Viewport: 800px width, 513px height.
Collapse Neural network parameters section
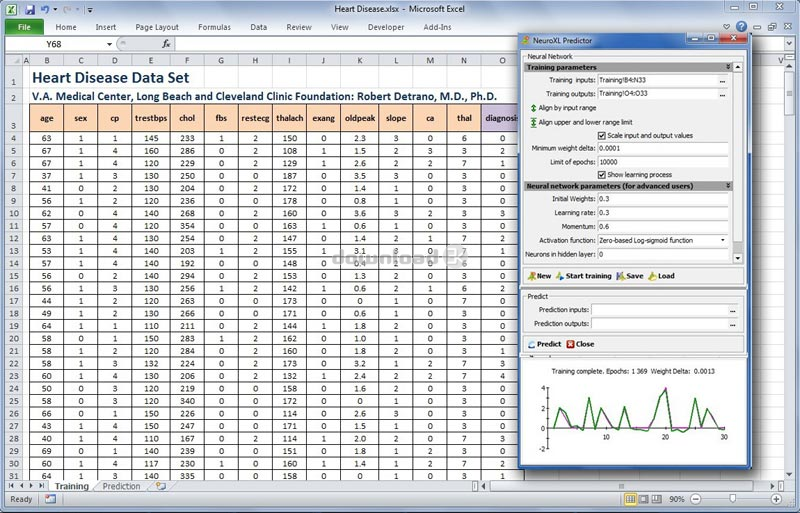[728, 186]
